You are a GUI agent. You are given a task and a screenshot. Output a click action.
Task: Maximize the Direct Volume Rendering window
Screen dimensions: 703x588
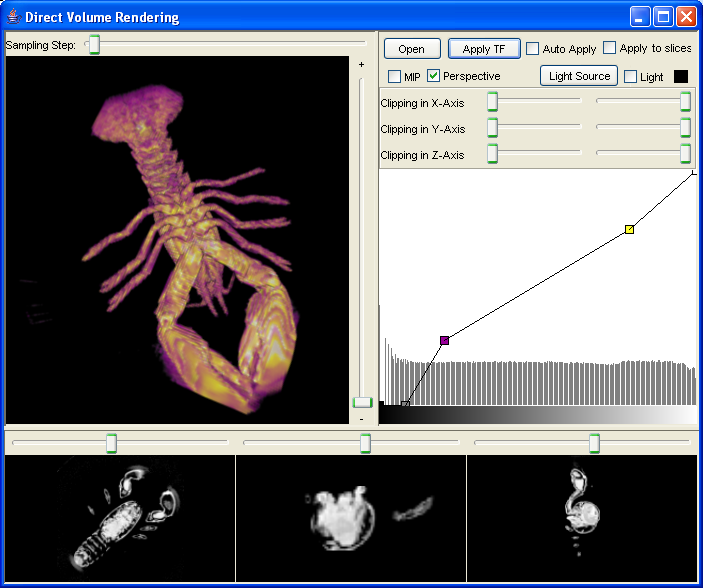pyautogui.click(x=663, y=17)
